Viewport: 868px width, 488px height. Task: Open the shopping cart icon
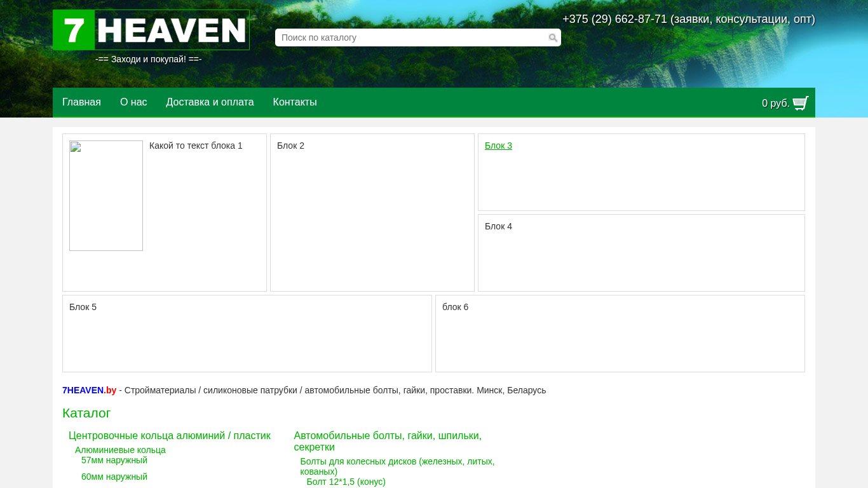[801, 103]
